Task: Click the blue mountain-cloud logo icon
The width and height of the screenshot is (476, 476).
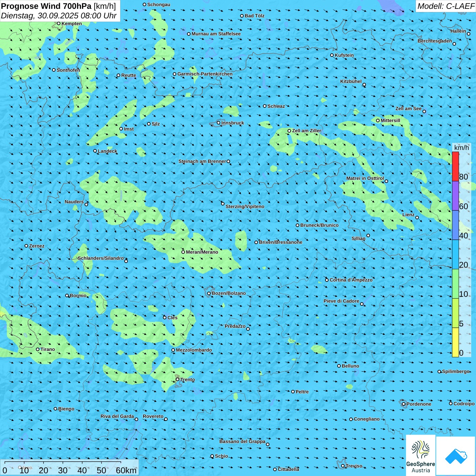Action: pyautogui.click(x=456, y=456)
